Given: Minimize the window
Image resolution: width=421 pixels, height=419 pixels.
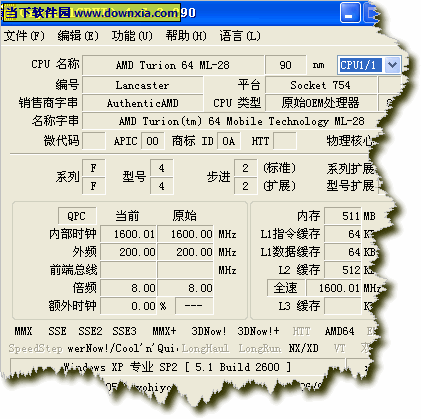Looking at the screenshot, I should point(350,13).
